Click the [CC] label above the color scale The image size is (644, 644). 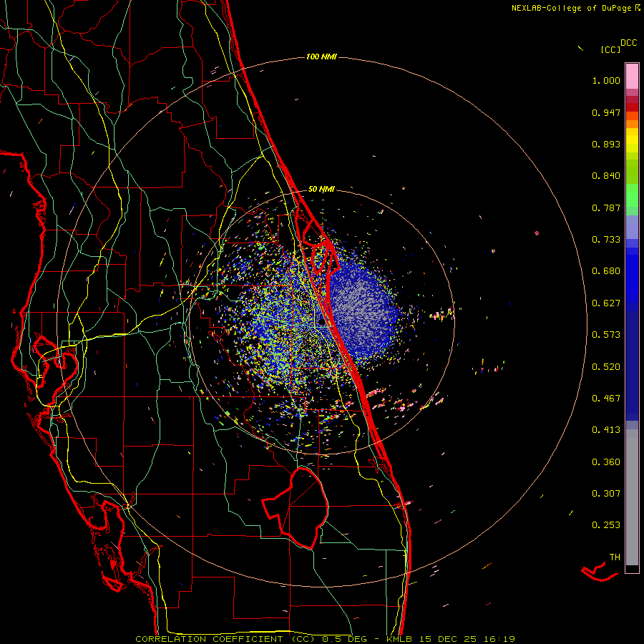pos(610,49)
